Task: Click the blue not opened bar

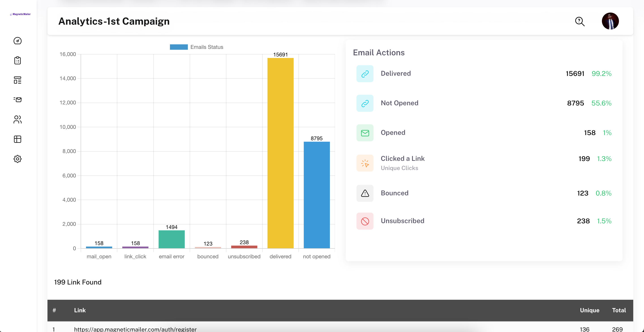Action: 316,195
